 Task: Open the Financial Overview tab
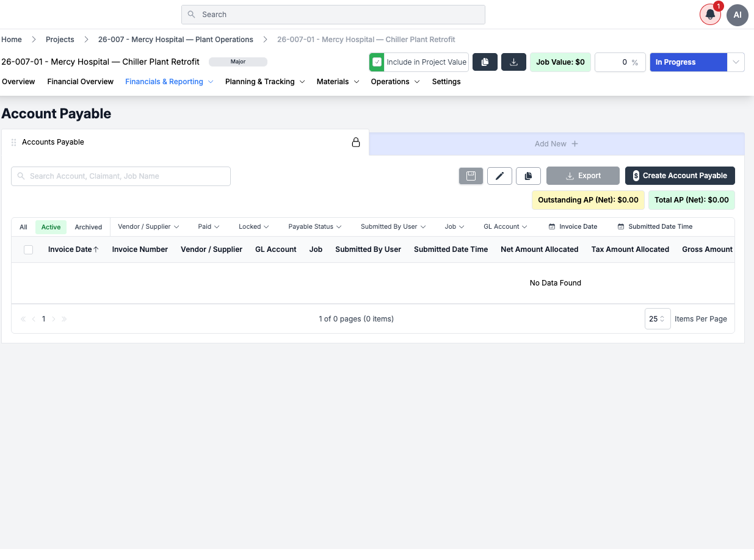[81, 82]
